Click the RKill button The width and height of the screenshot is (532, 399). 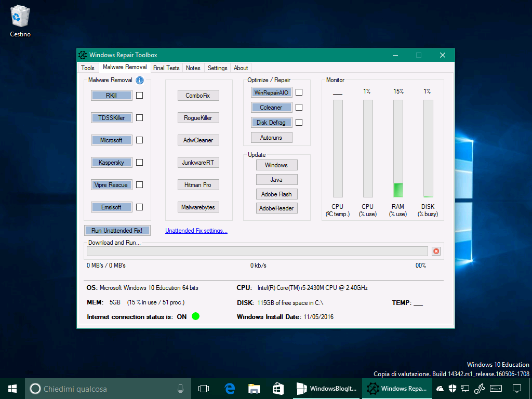[x=112, y=96]
